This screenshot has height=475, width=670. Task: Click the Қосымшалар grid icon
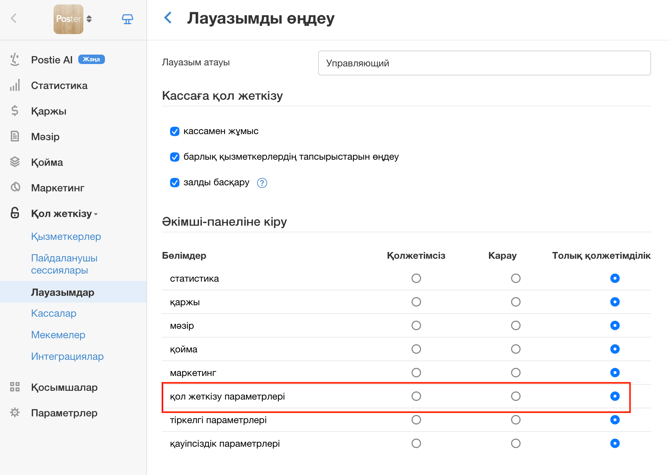point(15,387)
